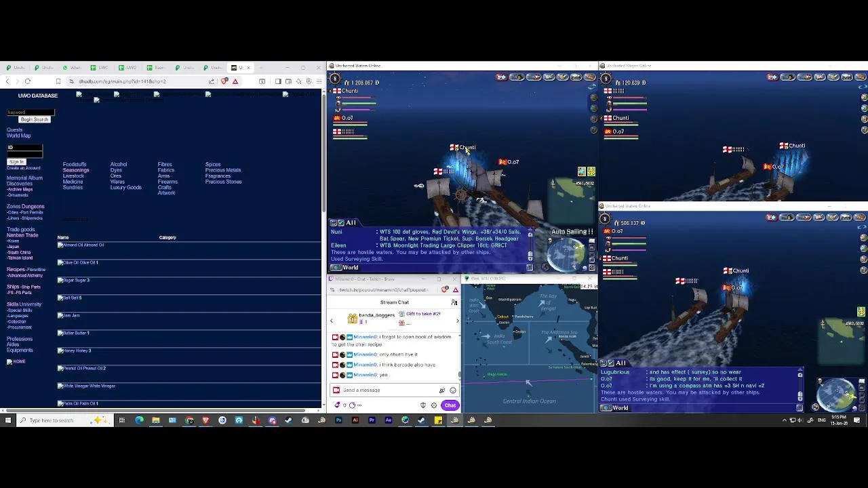This screenshot has width=868, height=488.
Task: Open the Nanban Trade link
Action: click(x=22, y=235)
